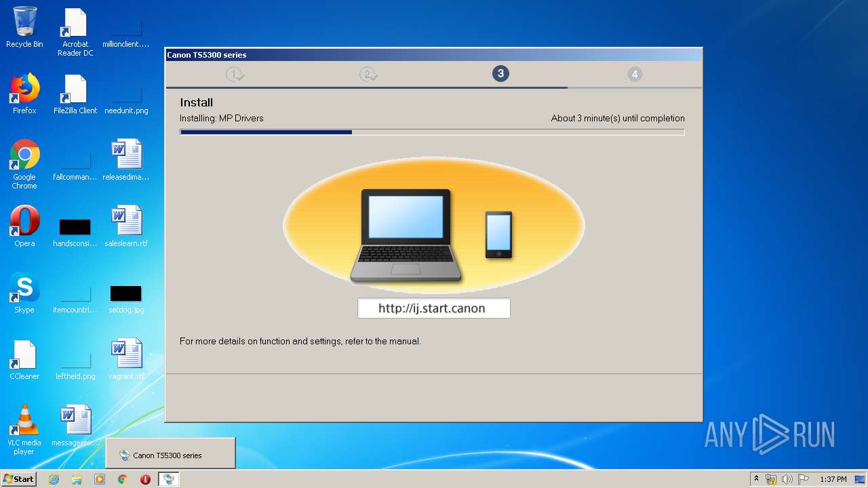Select the leftheld.png file
The width and height of the screenshot is (868, 488).
75,365
